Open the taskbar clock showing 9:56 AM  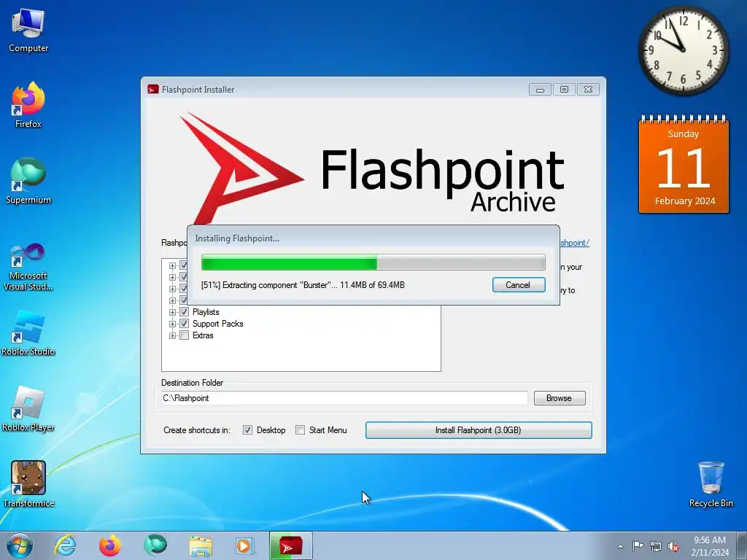[710, 546]
